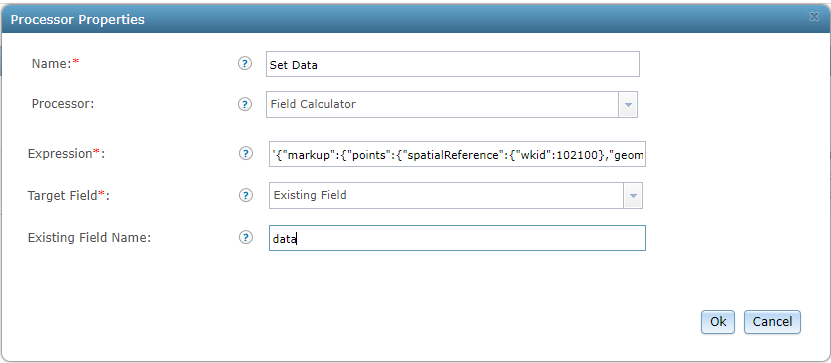Show help for the Processor field
This screenshot has width=831, height=363.
pyautogui.click(x=244, y=104)
